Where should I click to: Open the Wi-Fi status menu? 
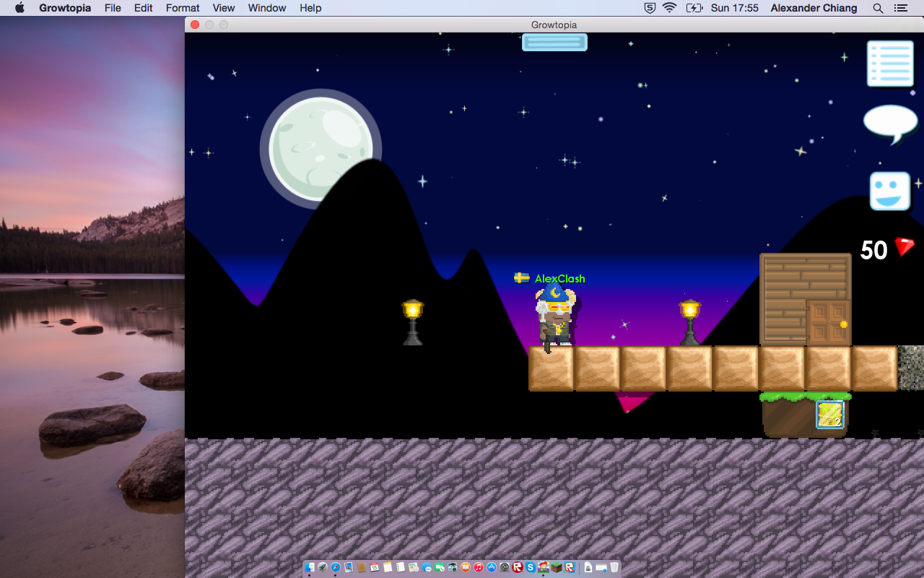coord(669,8)
